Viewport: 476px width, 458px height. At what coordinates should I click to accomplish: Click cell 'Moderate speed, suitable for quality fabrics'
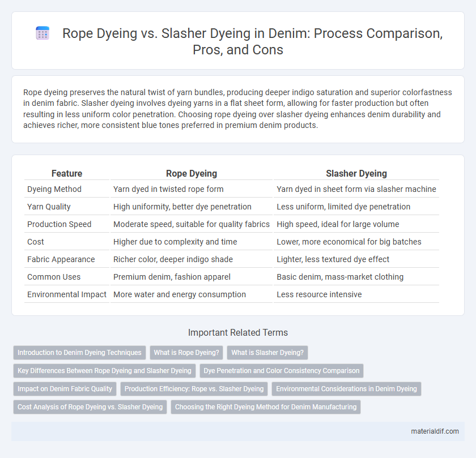(x=192, y=224)
